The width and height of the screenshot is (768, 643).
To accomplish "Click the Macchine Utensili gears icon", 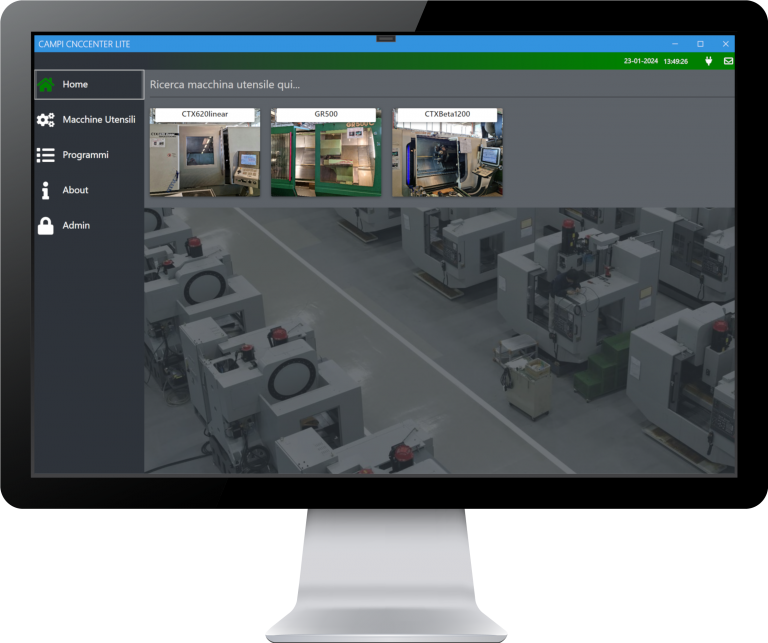I will tap(46, 120).
